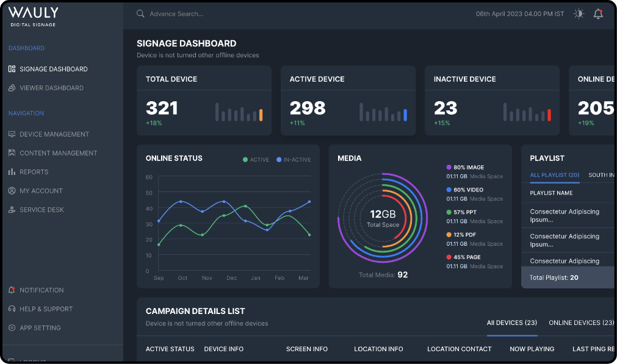Click the App Setting gear icon

(x=12, y=328)
